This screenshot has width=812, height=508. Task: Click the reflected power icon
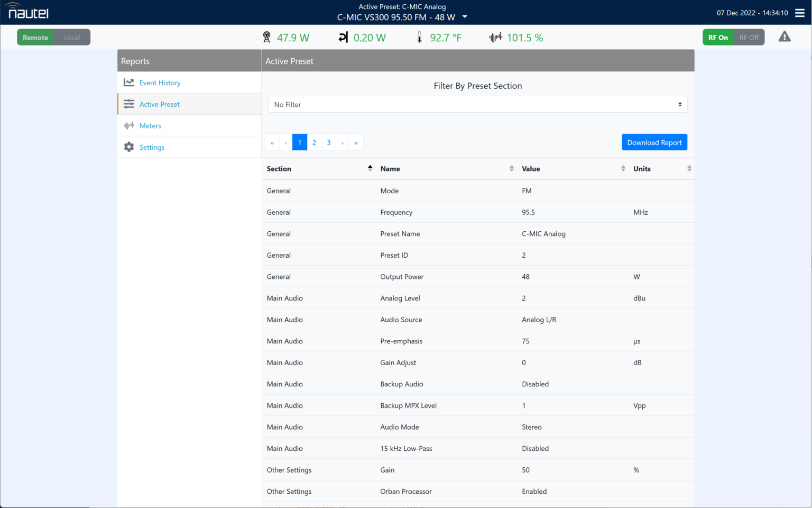tap(343, 38)
